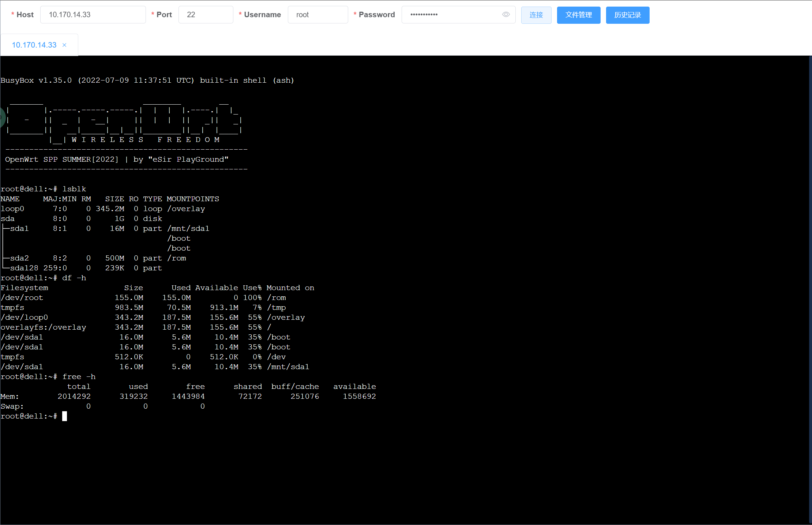This screenshot has height=525, width=812.
Task: Click the 'df -h' command text
Action: pos(74,278)
